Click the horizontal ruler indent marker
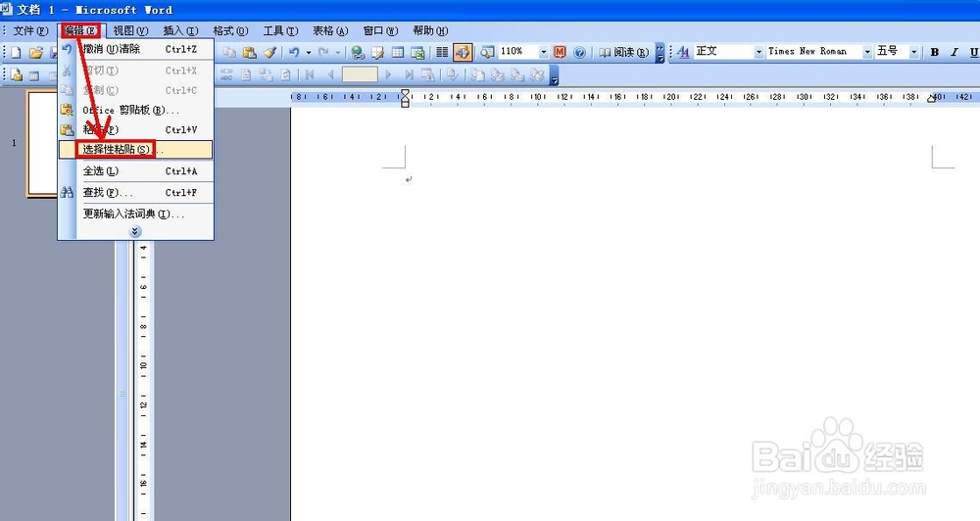980x521 pixels. pos(405,98)
